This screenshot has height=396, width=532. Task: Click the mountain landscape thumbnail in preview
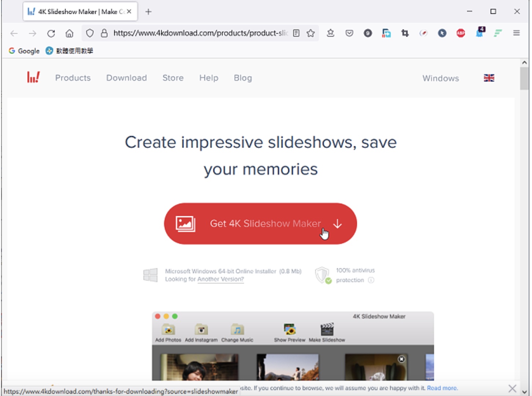(x=288, y=367)
